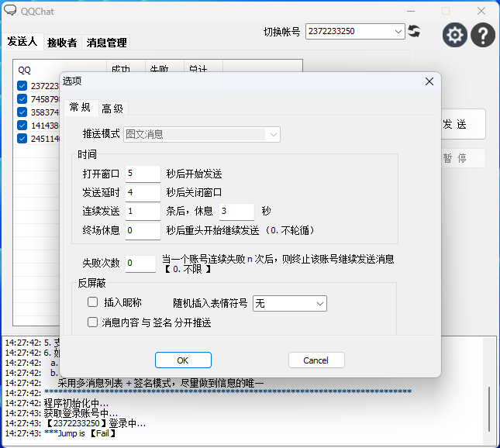Image resolution: width=500 pixels, height=448 pixels.
Task: Click the refresh account arrows icon
Action: click(x=414, y=31)
